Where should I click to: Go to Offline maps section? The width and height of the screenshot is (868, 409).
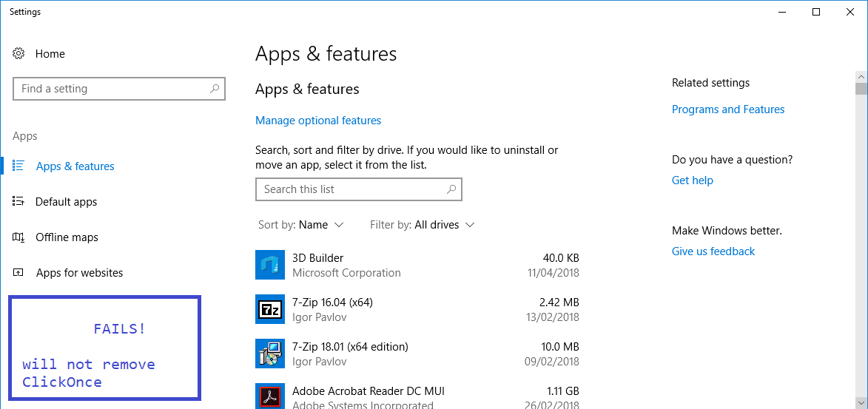(x=67, y=237)
